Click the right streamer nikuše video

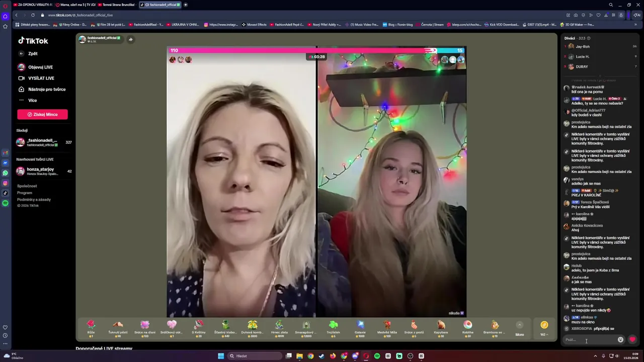point(392,186)
